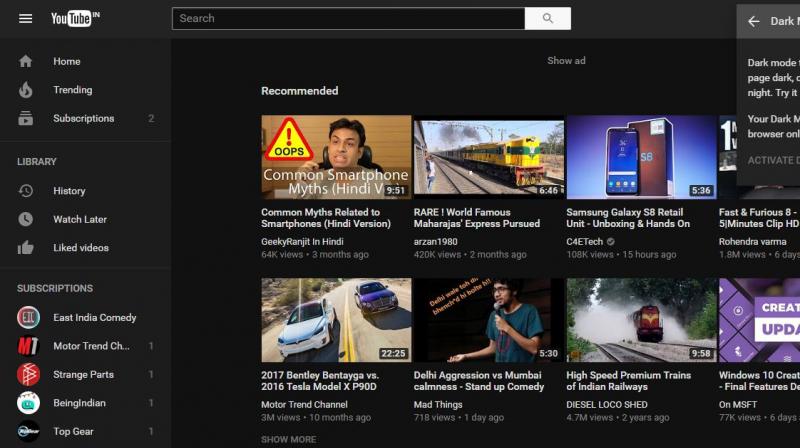Viewport: 800px width, 448px height.
Task: Click '420K views • 2 months ago' text
Action: click(x=470, y=255)
